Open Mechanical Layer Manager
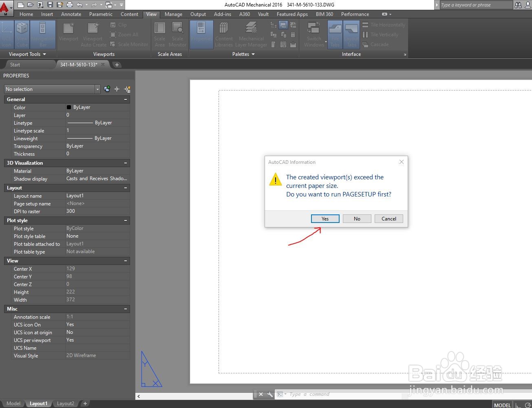 (251, 35)
